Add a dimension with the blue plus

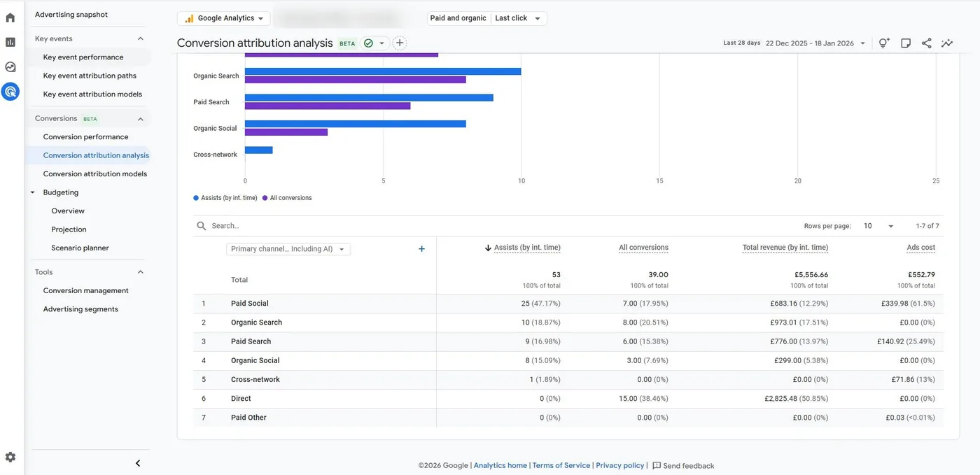421,249
